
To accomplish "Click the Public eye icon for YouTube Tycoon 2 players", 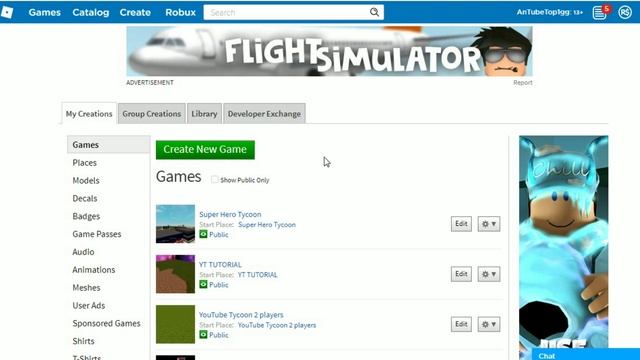I will pyautogui.click(x=203, y=335).
